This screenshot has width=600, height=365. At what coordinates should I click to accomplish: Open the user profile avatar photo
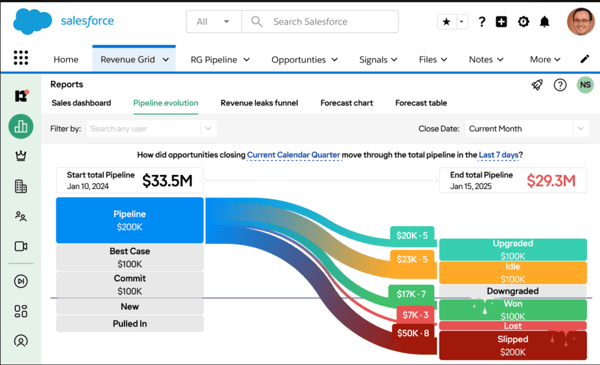pos(581,22)
